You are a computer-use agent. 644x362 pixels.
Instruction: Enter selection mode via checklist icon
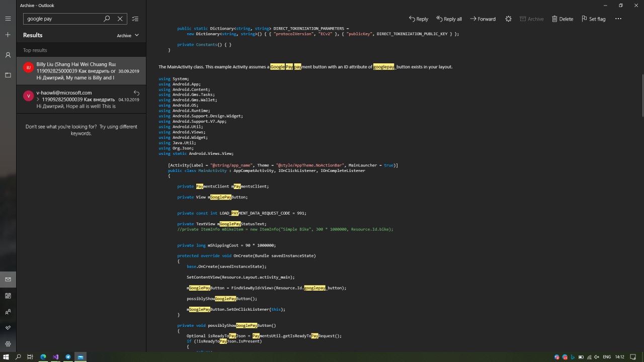click(x=135, y=19)
